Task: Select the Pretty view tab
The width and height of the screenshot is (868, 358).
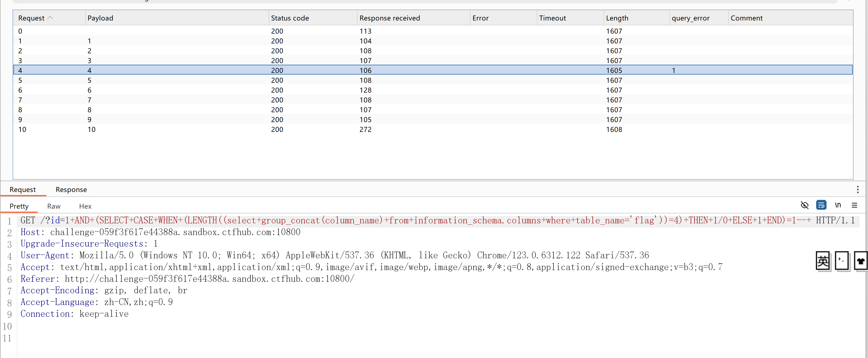Action: [19, 206]
